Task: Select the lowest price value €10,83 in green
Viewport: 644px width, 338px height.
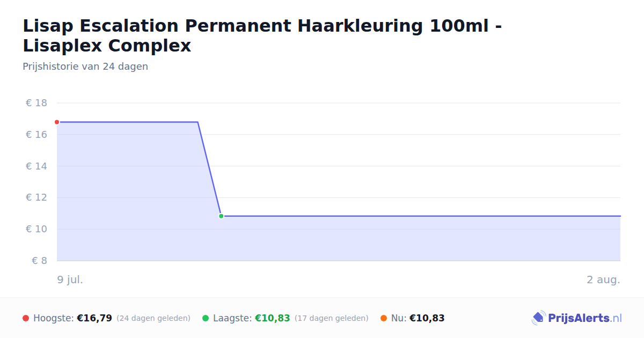Action: point(272,318)
